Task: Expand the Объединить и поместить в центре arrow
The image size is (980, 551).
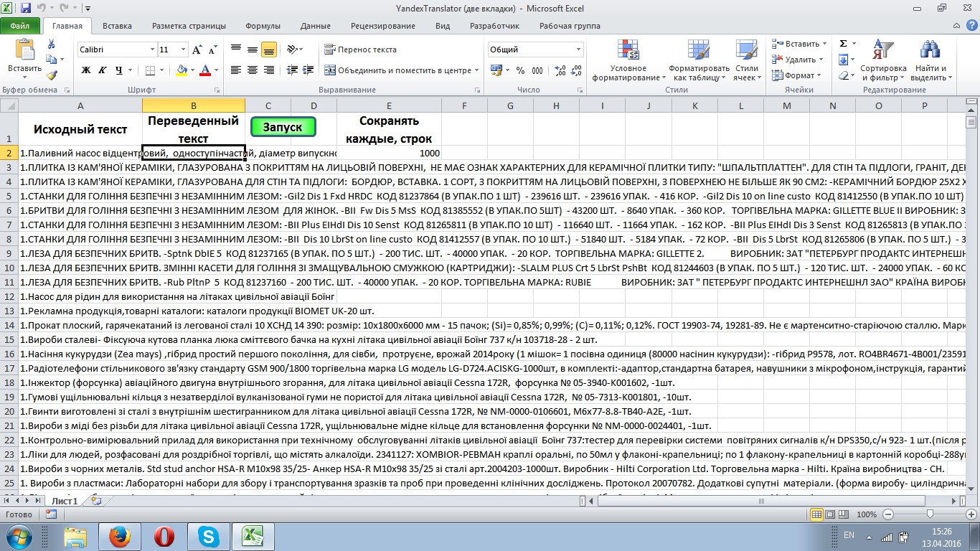Action: click(x=476, y=70)
